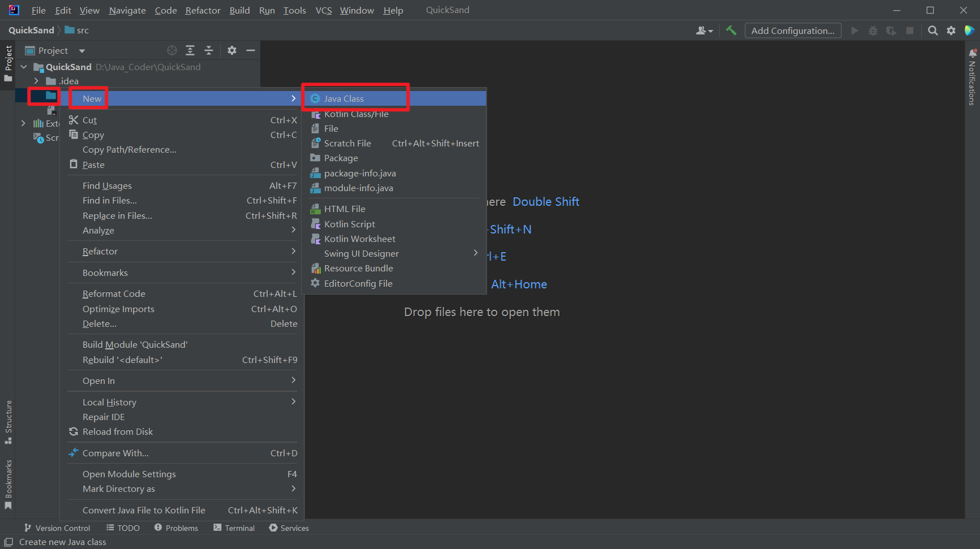Choose Package in New submenu

394,158
